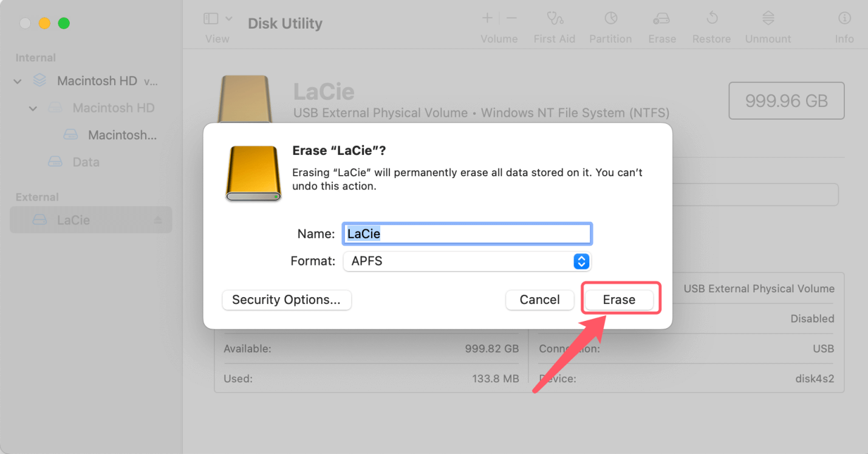Open Security Options in erase dialog
The width and height of the screenshot is (868, 454).
(286, 300)
